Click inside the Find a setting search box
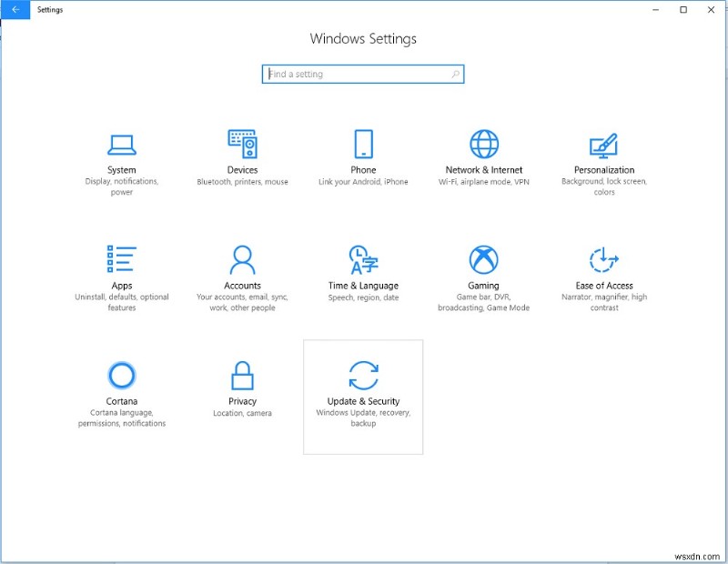The image size is (728, 564). 355,74
